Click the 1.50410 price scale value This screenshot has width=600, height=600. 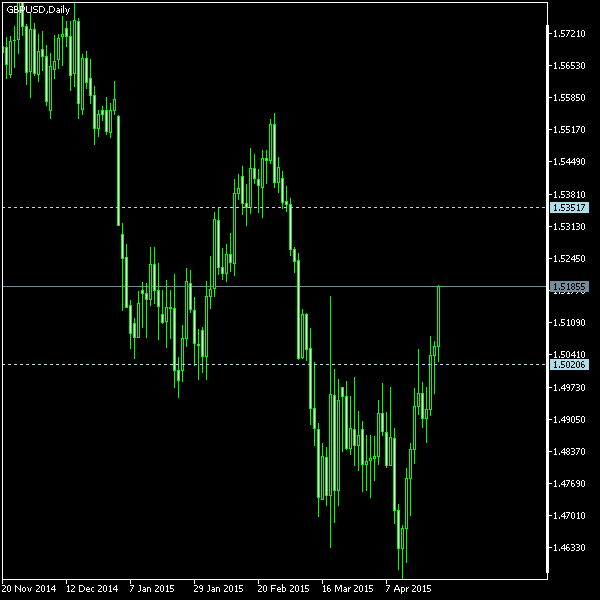tap(569, 355)
